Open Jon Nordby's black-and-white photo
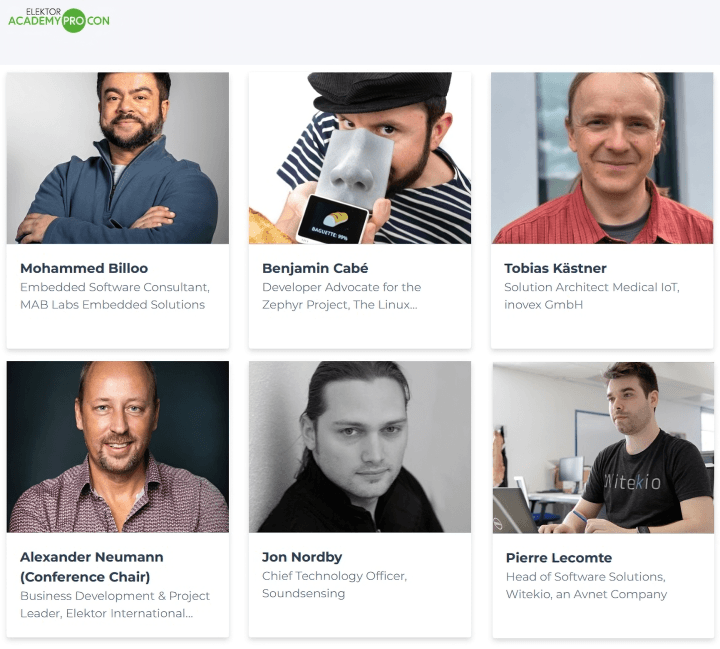Image resolution: width=720 pixels, height=649 pixels. point(360,447)
